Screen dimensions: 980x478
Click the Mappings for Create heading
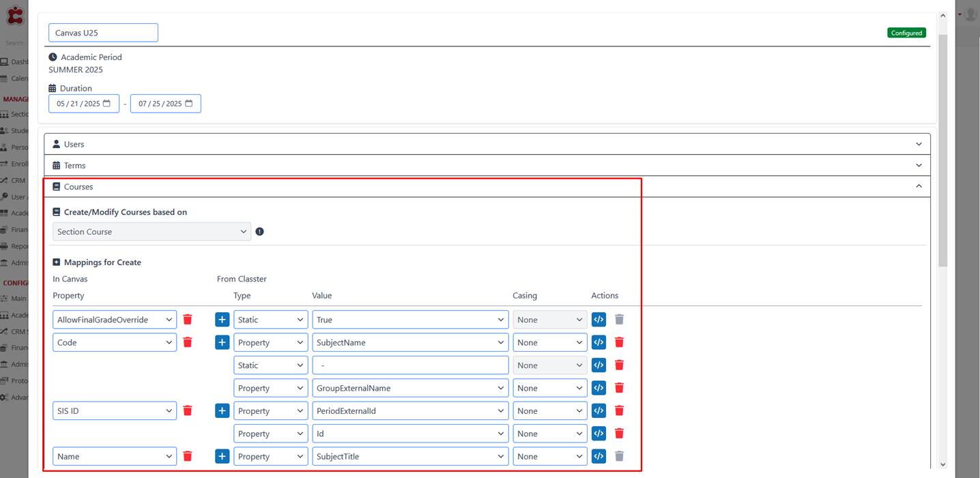click(x=102, y=262)
